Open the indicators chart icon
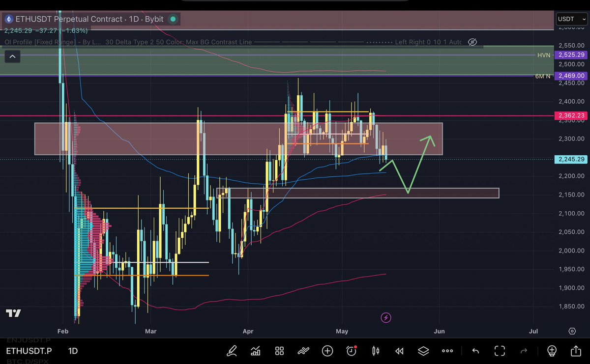This screenshot has height=364, width=590. [255, 351]
